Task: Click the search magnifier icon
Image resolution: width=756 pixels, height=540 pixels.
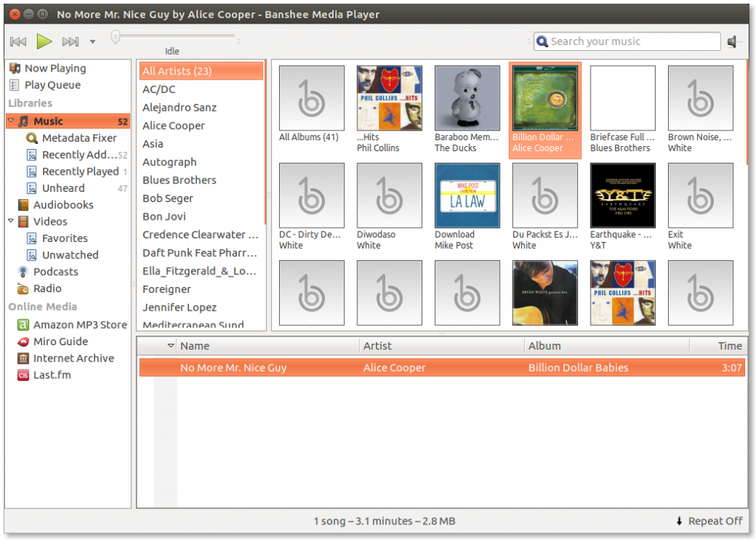Action: point(543,41)
